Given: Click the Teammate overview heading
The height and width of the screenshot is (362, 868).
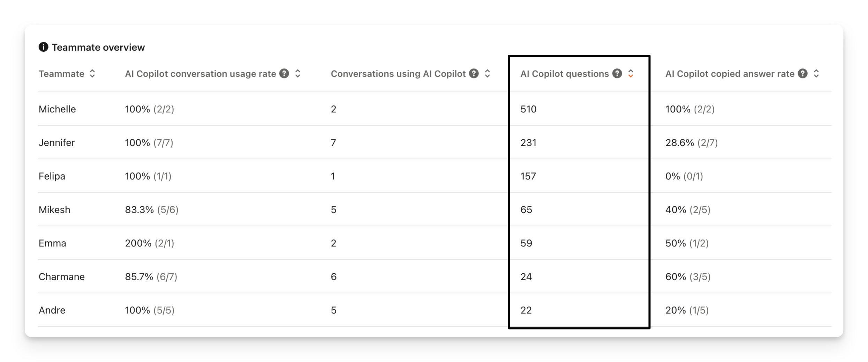Looking at the screenshot, I should tap(98, 47).
